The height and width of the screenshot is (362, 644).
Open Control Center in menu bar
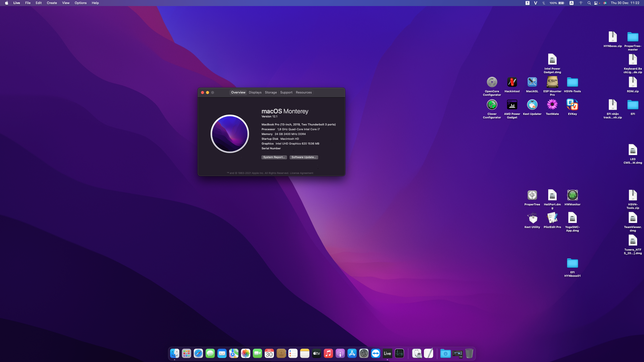coord(596,3)
